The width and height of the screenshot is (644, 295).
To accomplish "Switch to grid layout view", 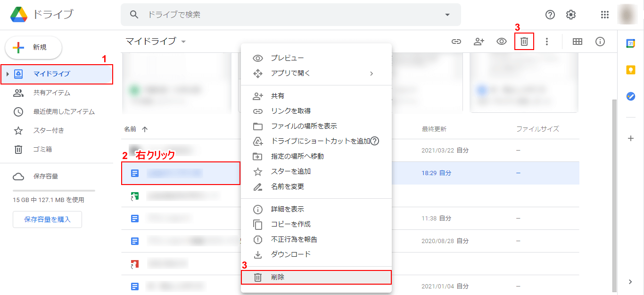I will pos(577,42).
